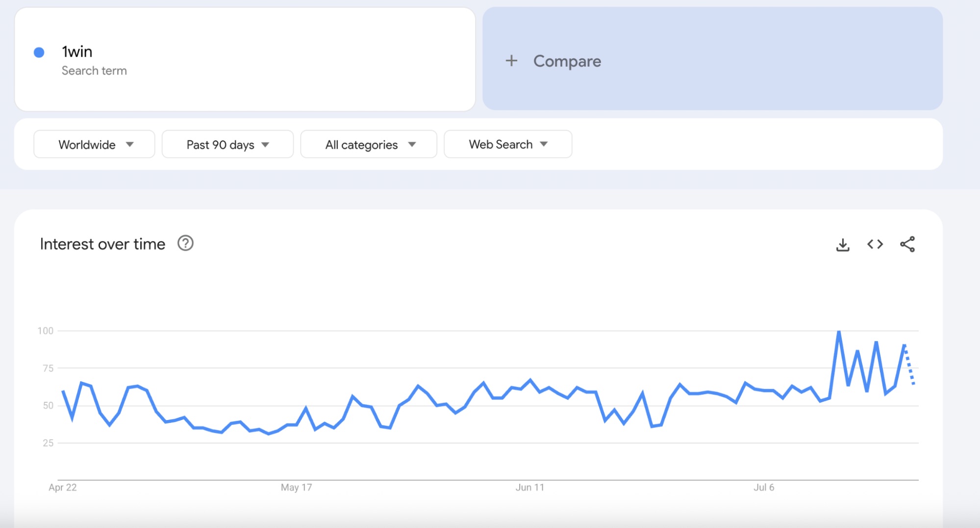The width and height of the screenshot is (980, 528).
Task: Change the Web Search type dropdown
Action: (508, 144)
